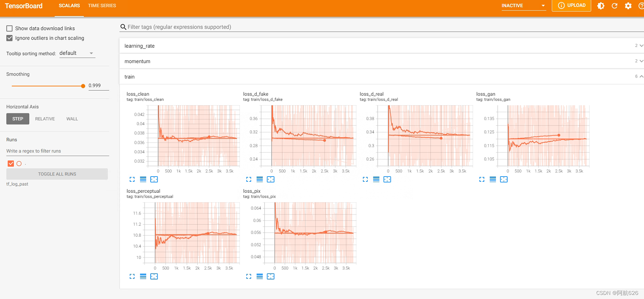Uncheck Ignore outliers in chart scaling
The height and width of the screenshot is (299, 644).
9,38
